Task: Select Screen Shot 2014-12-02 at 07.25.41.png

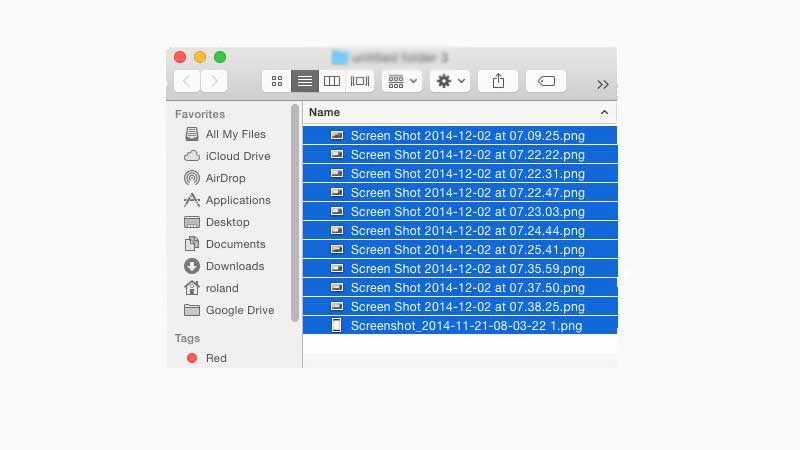Action: [x=460, y=249]
